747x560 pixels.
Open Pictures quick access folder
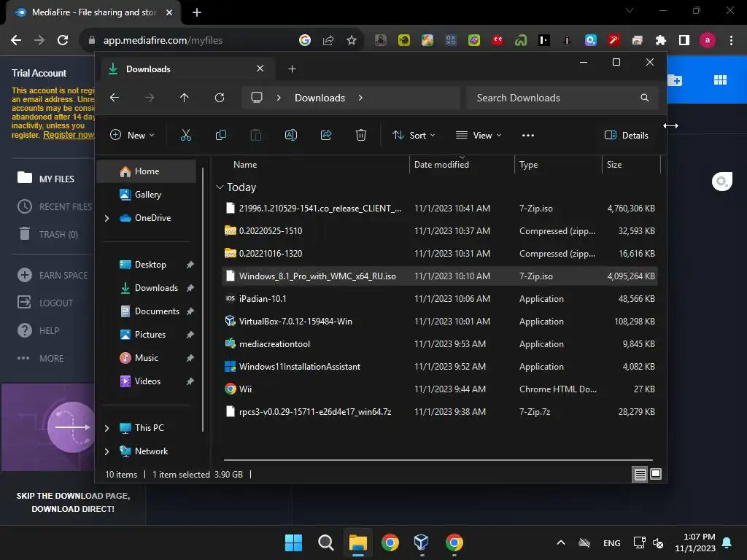click(x=146, y=335)
